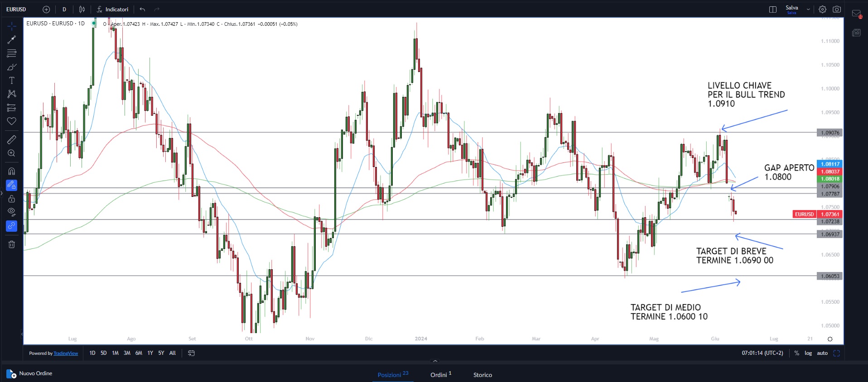The height and width of the screenshot is (382, 868).
Task: Toggle magnet mode for drawings
Action: point(12,171)
